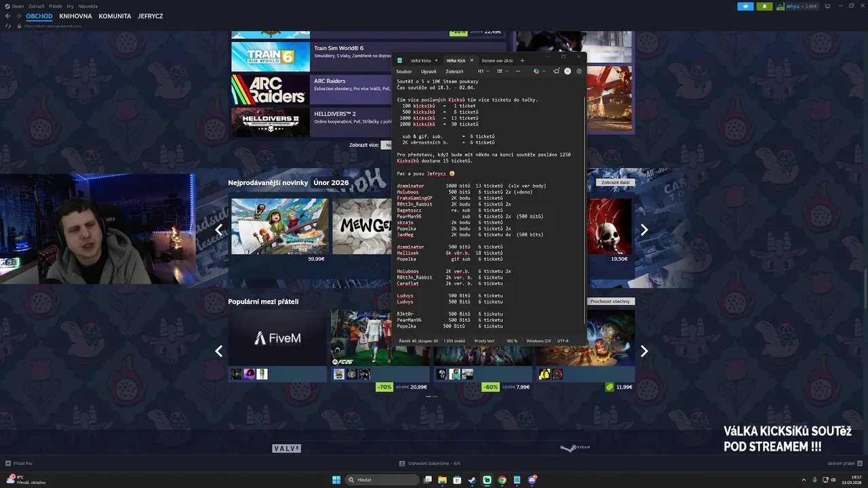Open Google Chrome from taskbar
The height and width of the screenshot is (488, 868).
coord(502,480)
